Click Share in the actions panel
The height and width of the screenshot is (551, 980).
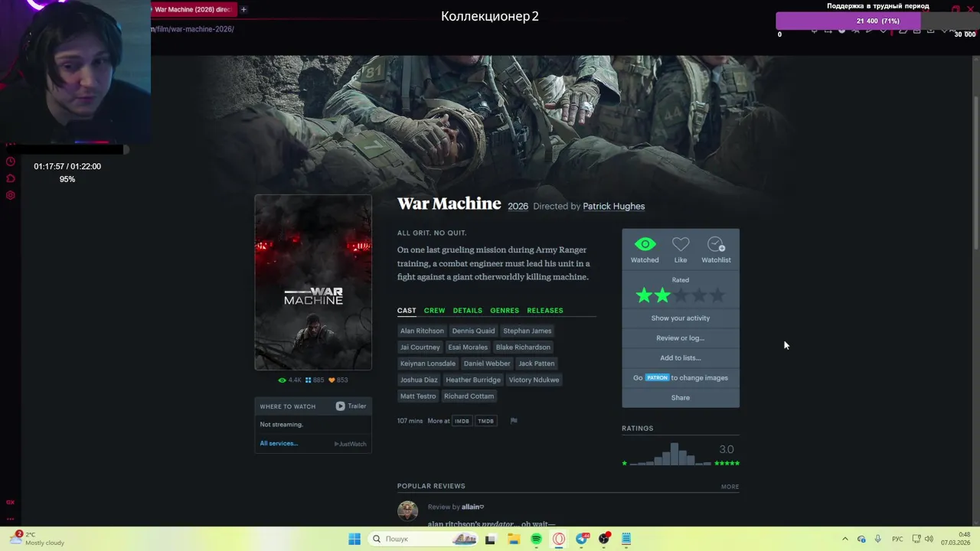coord(681,398)
